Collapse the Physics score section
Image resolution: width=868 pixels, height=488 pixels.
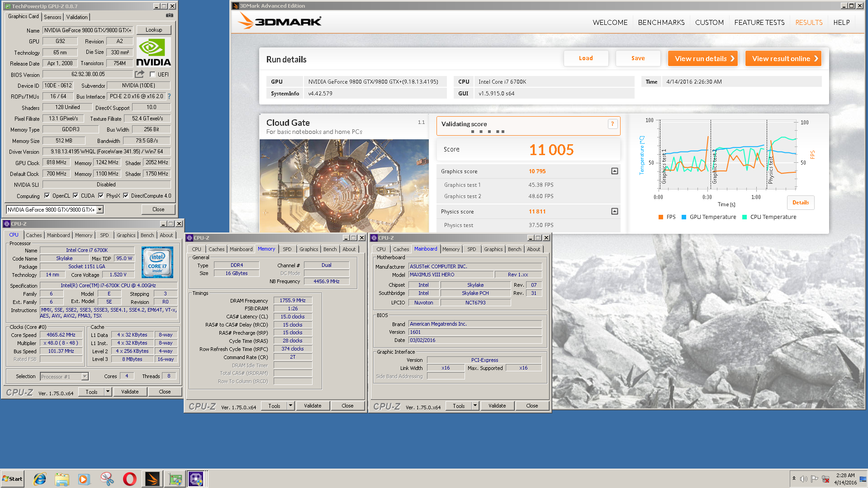click(x=614, y=211)
